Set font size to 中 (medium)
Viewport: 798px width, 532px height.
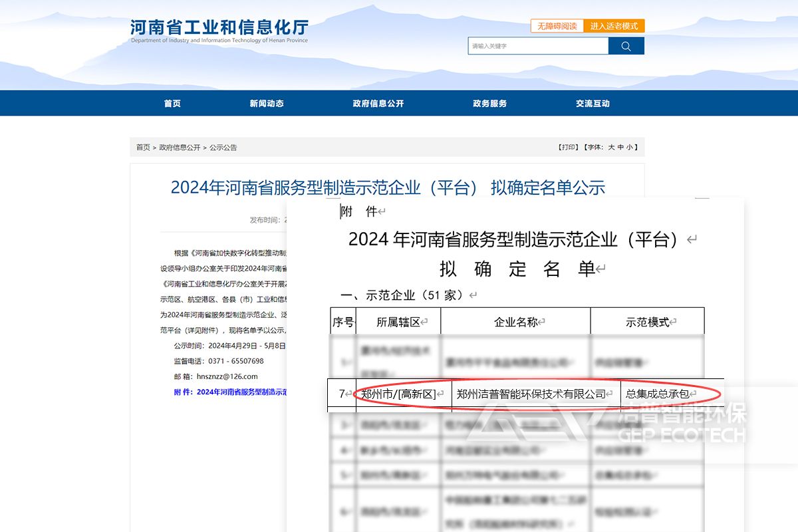(x=620, y=148)
